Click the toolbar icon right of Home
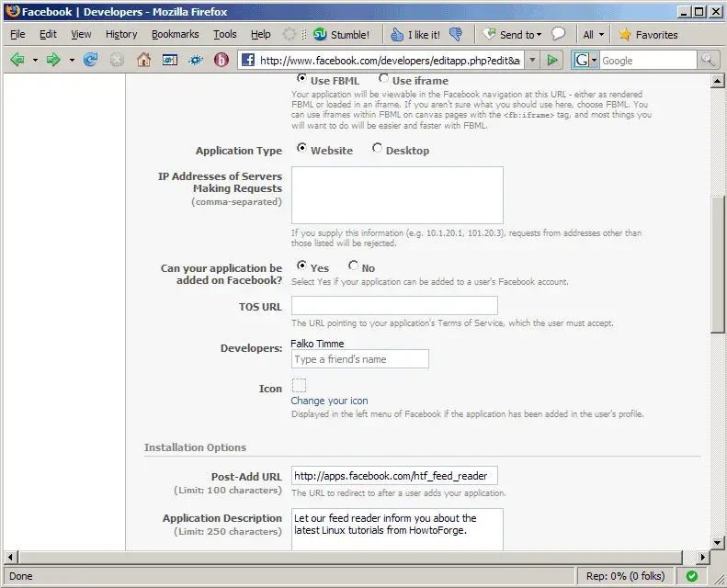The height and width of the screenshot is (588, 727). coord(170,60)
